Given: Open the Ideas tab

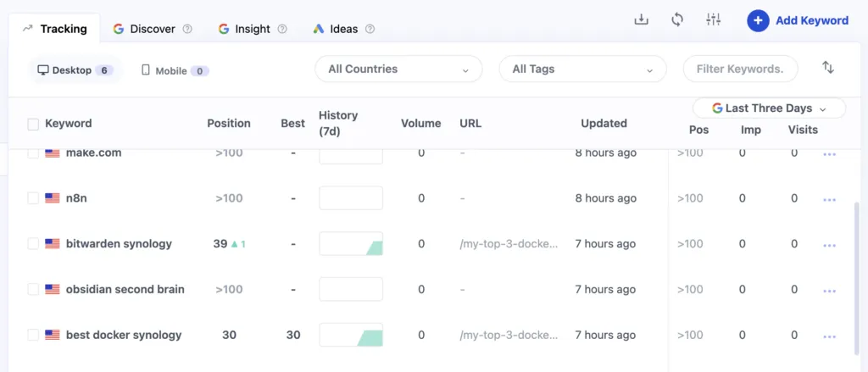Looking at the screenshot, I should (x=343, y=29).
